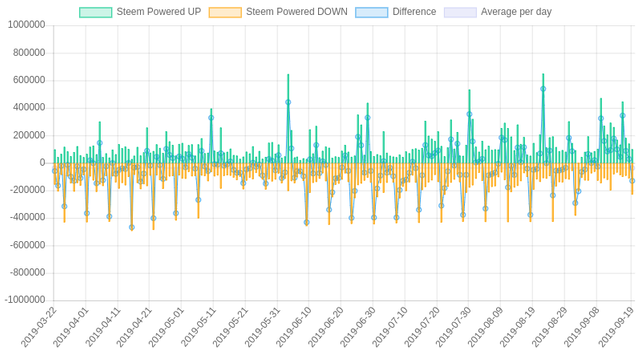Click the -600000 y-axis label
640x361 pixels.
(27, 245)
